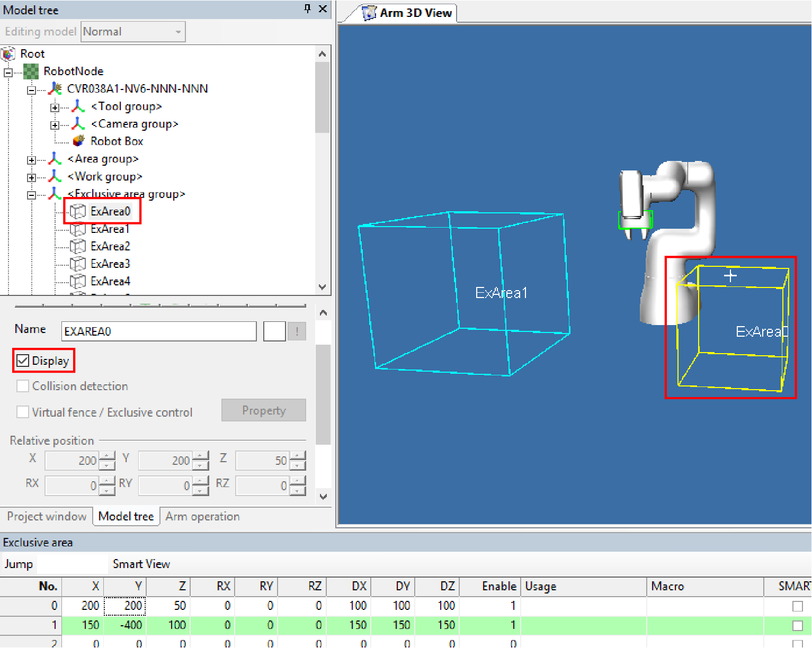Click the ExArea3 cube icon
Screen dimensions: 812x648
[78, 264]
